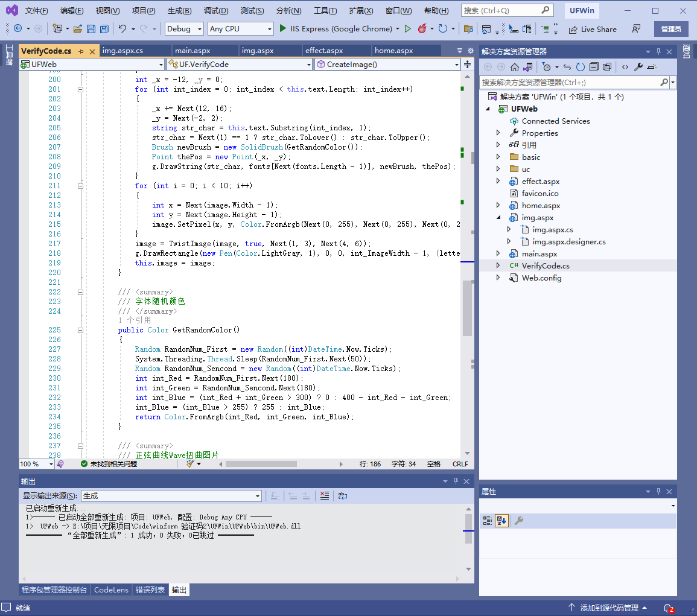The width and height of the screenshot is (697, 616).
Task: Switch Solution Explorer views icon
Action: point(527,67)
